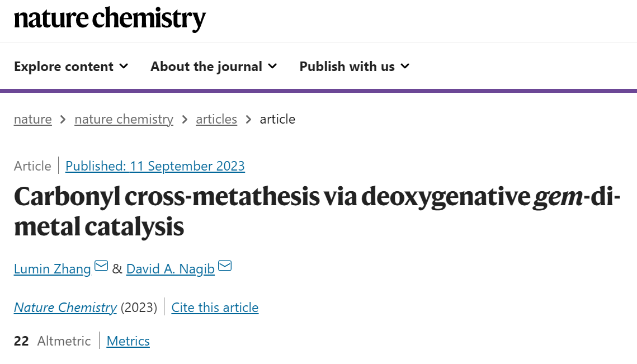Navigate to the articles breadcrumb

tap(216, 120)
